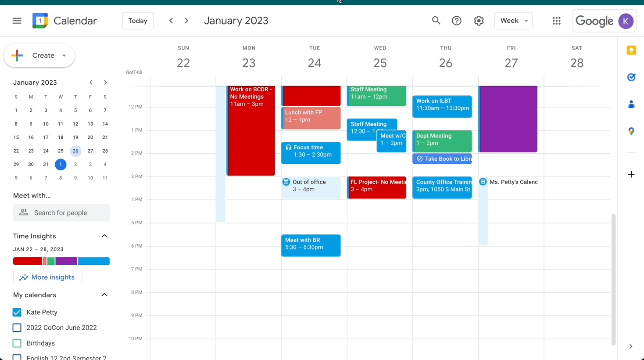Screen dimensions: 644x360
Task: Open More insights
Action: click(x=47, y=277)
